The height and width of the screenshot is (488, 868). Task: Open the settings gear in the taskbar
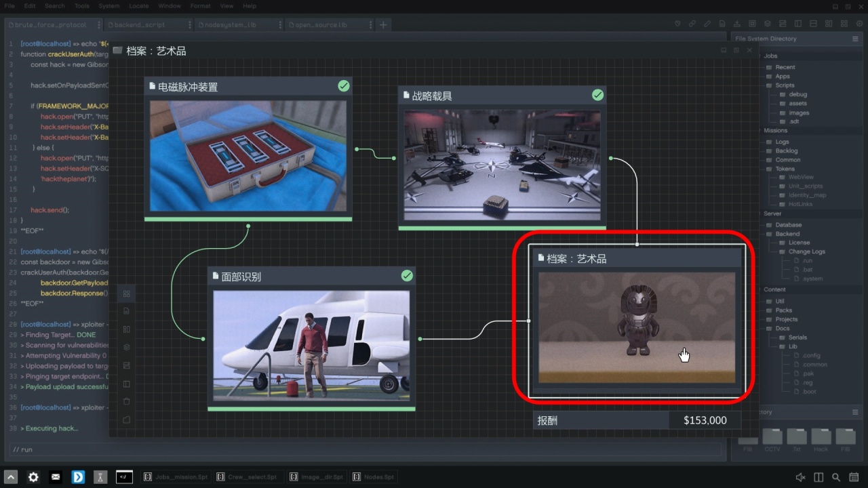click(33, 477)
